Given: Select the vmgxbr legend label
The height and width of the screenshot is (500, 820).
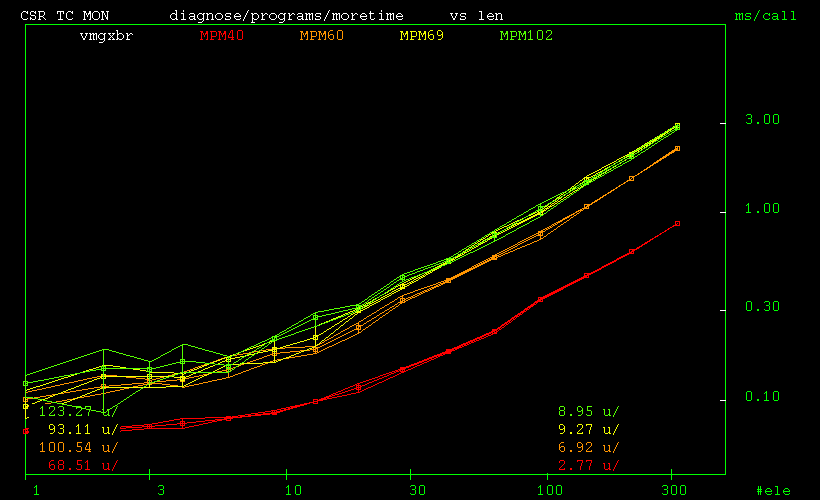Looking at the screenshot, I should 106,36.
